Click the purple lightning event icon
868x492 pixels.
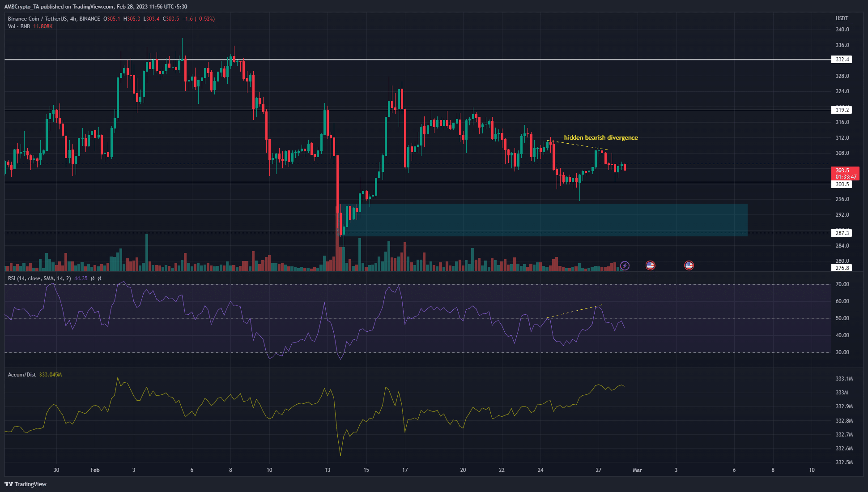625,266
